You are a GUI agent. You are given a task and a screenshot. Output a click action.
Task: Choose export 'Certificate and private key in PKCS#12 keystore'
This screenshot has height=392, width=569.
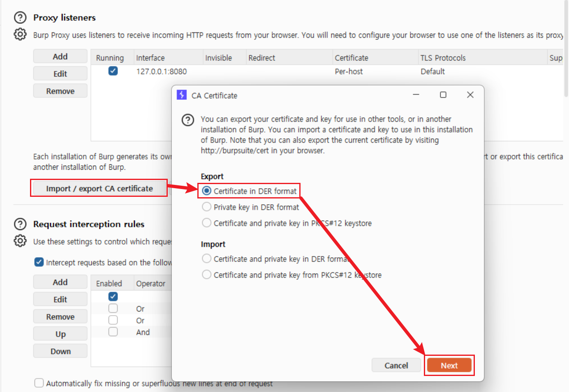click(207, 223)
